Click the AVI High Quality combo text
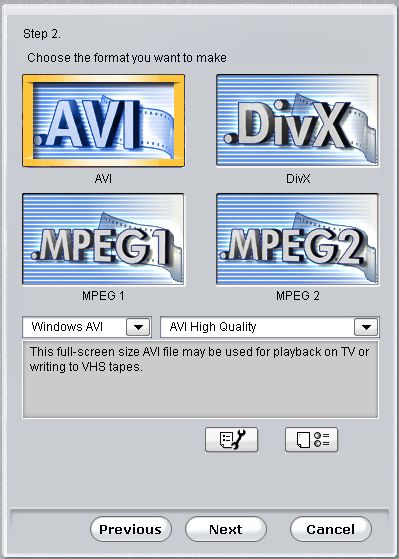The image size is (399, 559). point(213,327)
